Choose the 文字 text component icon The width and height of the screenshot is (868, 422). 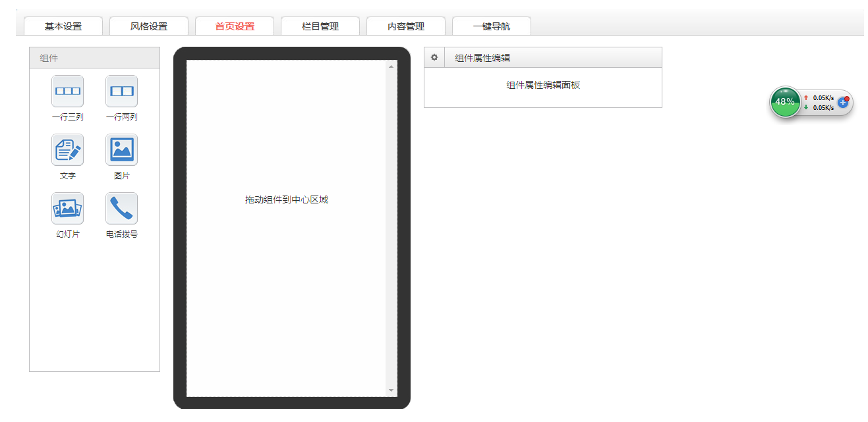67,150
